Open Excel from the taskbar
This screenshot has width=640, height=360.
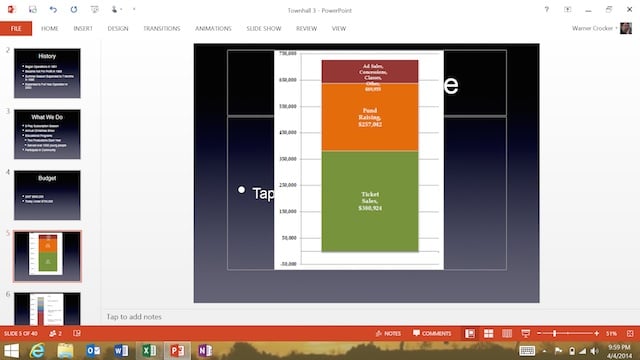point(149,351)
